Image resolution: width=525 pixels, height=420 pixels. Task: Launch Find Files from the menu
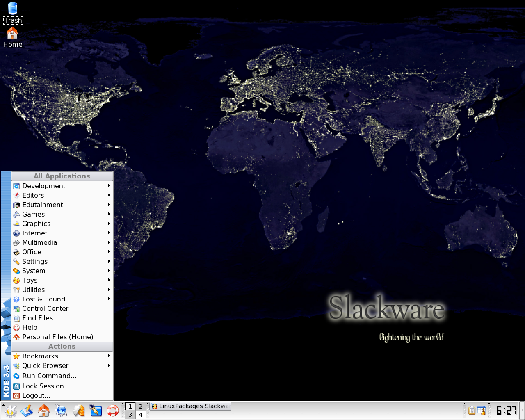pos(62,318)
